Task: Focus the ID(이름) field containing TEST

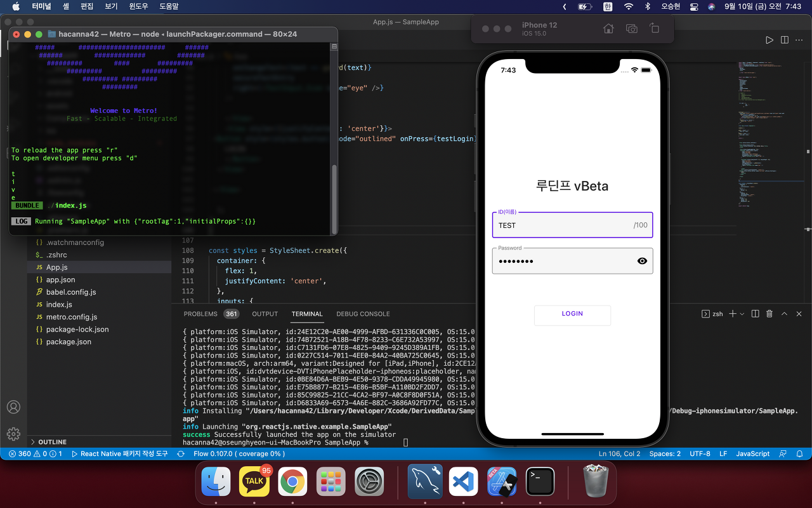Action: (x=572, y=225)
